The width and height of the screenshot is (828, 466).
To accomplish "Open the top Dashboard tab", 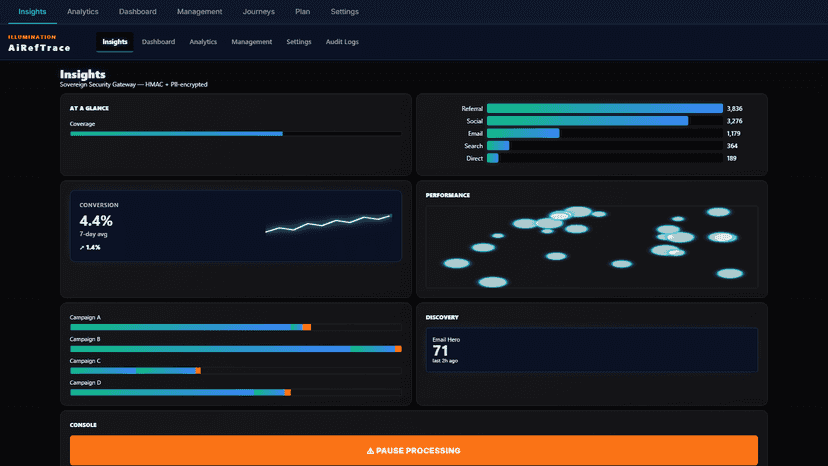I will [137, 12].
